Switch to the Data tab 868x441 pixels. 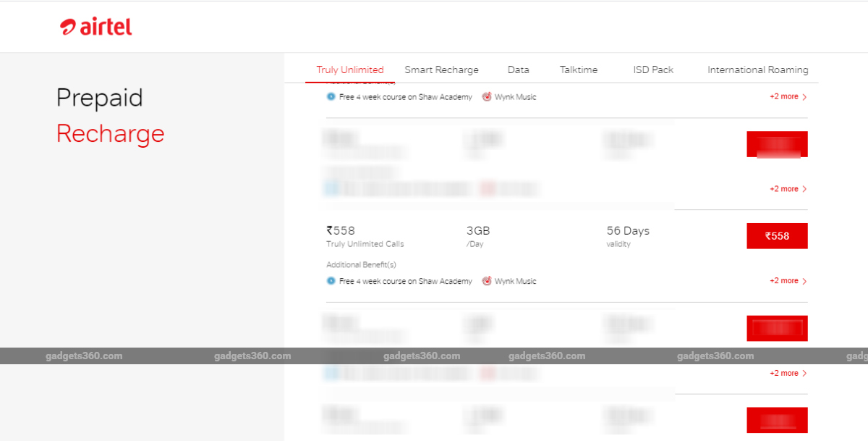(x=518, y=70)
